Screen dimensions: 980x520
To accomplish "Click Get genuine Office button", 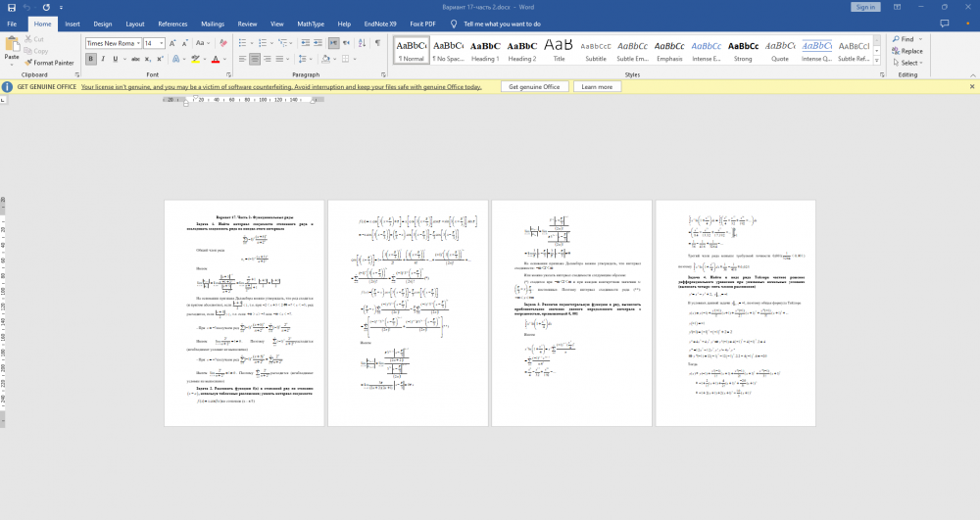I will (x=534, y=87).
